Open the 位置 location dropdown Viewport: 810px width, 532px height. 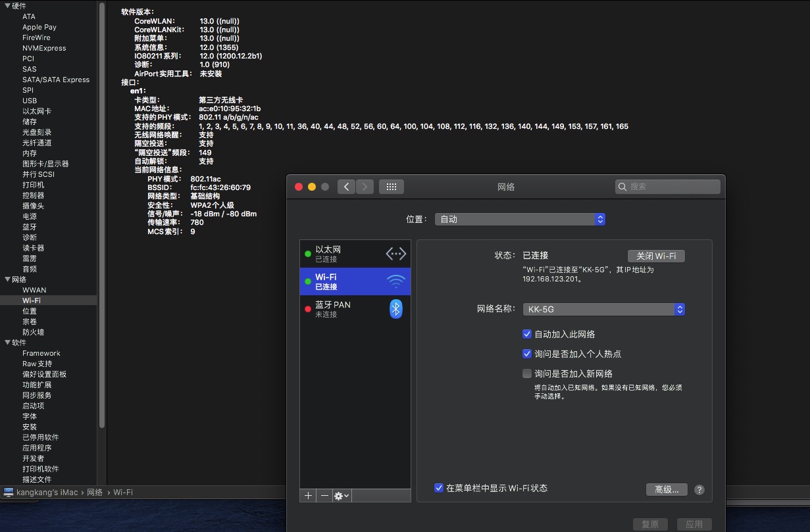520,220
